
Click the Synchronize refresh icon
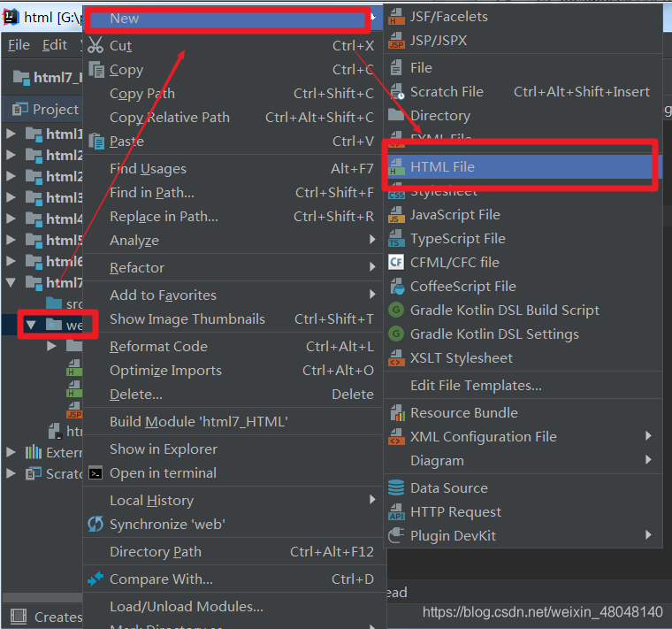(x=95, y=524)
